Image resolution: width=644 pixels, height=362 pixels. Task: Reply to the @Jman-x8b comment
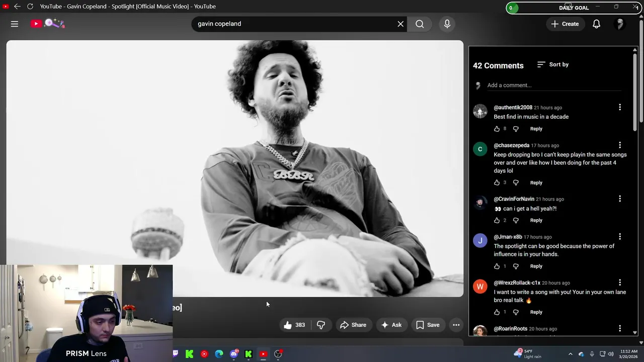(x=536, y=266)
